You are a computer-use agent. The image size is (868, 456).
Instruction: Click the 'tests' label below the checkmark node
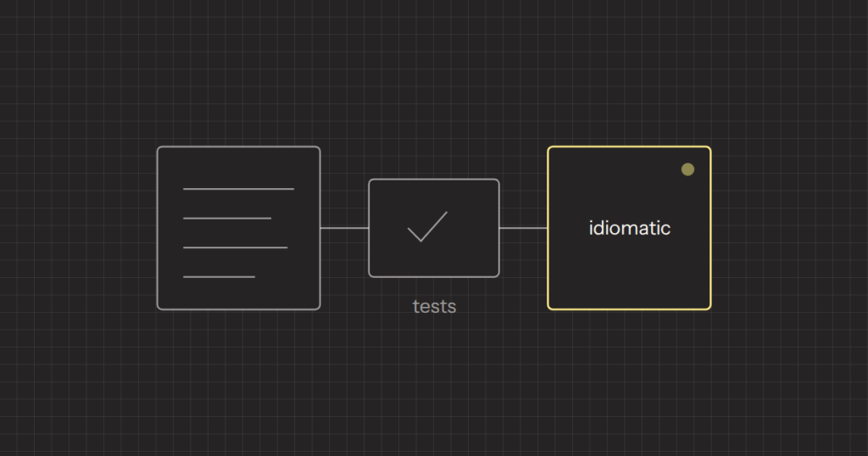click(x=435, y=307)
